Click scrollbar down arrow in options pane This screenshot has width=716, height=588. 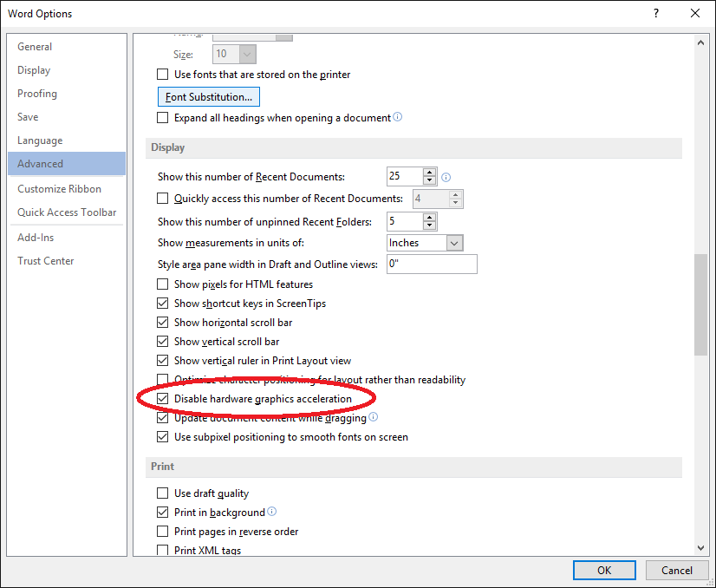(x=700, y=548)
